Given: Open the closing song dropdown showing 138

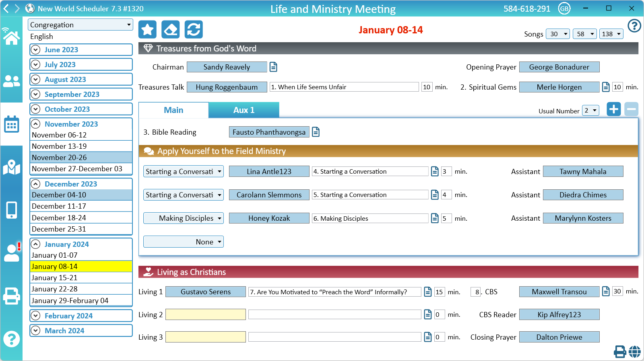Looking at the screenshot, I should [x=611, y=34].
